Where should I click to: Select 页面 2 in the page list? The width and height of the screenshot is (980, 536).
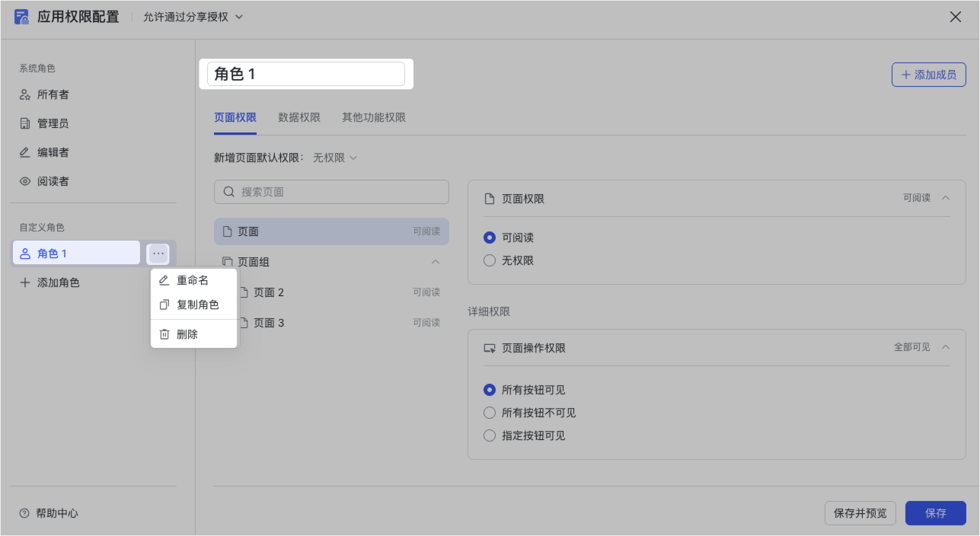point(269,292)
